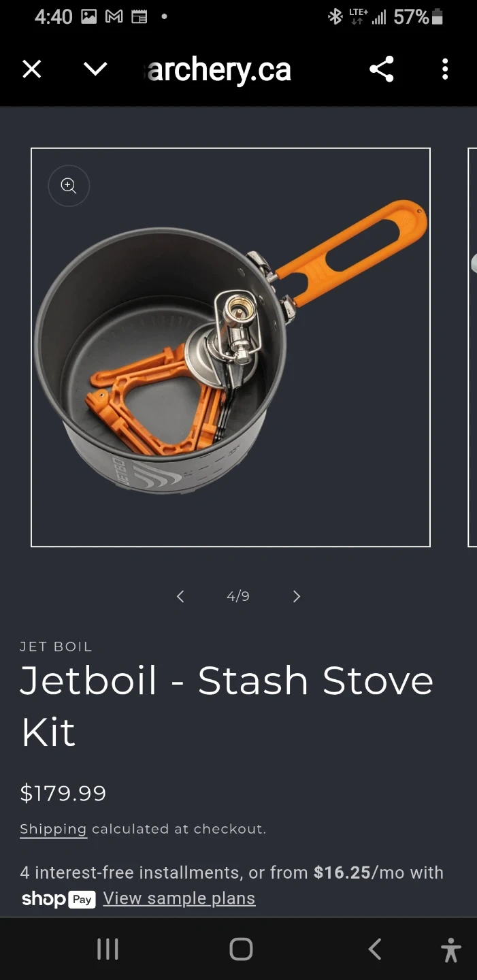The width and height of the screenshot is (477, 980).
Task: Click the Shipping policy link
Action: coord(53,829)
